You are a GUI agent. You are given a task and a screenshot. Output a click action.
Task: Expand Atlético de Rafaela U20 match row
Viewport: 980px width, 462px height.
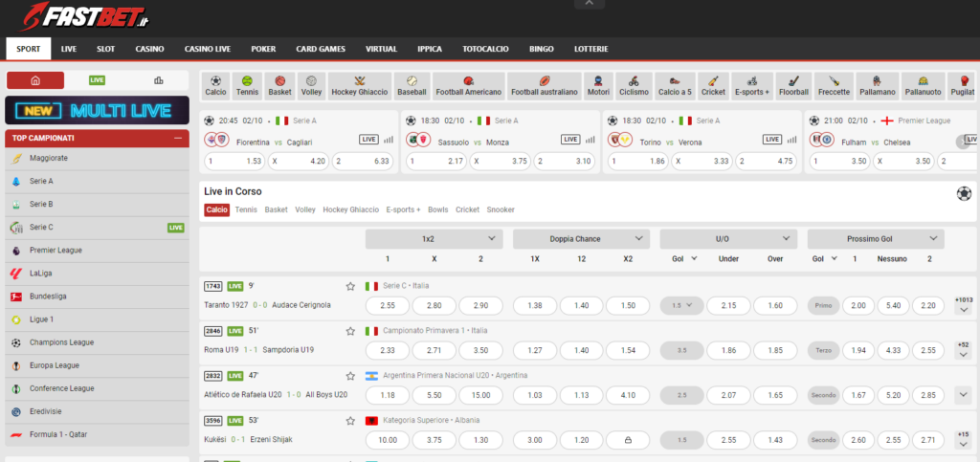pos(963,395)
